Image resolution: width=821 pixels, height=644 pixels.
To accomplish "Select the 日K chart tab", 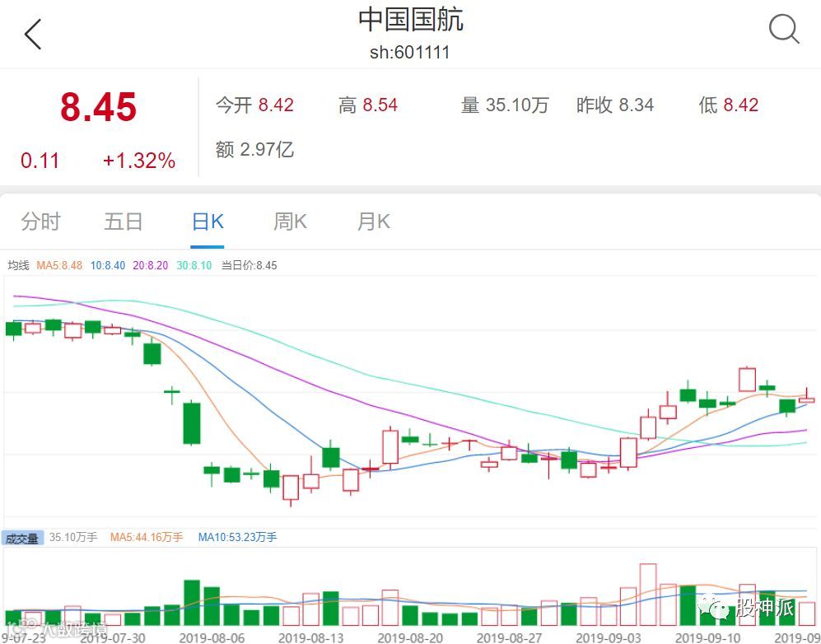I will click(208, 222).
